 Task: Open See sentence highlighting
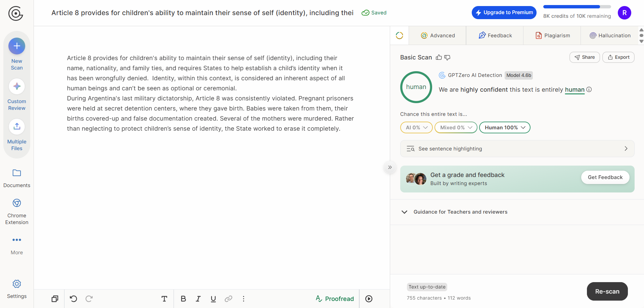(517, 148)
